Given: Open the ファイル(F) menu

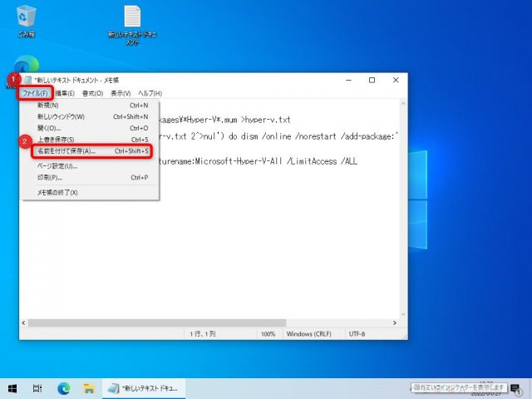Looking at the screenshot, I should 35,93.
